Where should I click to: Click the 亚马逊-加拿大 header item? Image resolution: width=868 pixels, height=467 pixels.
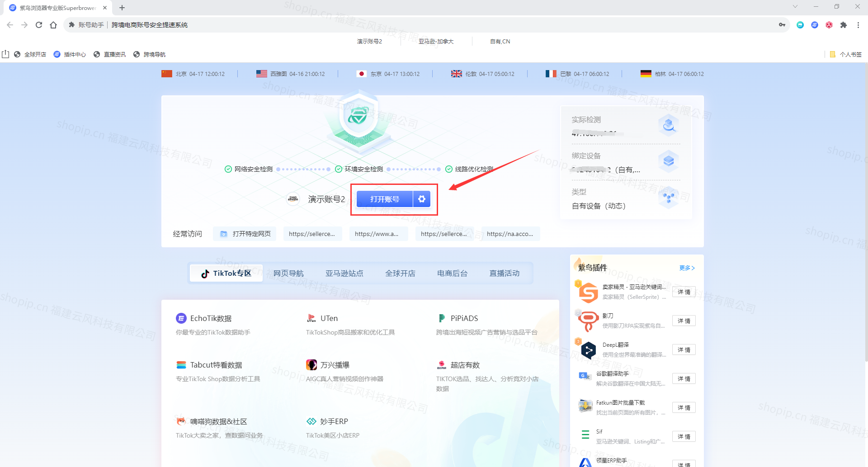[436, 41]
